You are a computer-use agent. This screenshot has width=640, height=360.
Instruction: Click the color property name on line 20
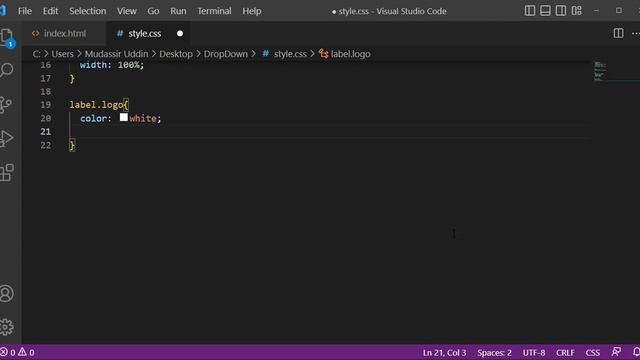tap(93, 118)
